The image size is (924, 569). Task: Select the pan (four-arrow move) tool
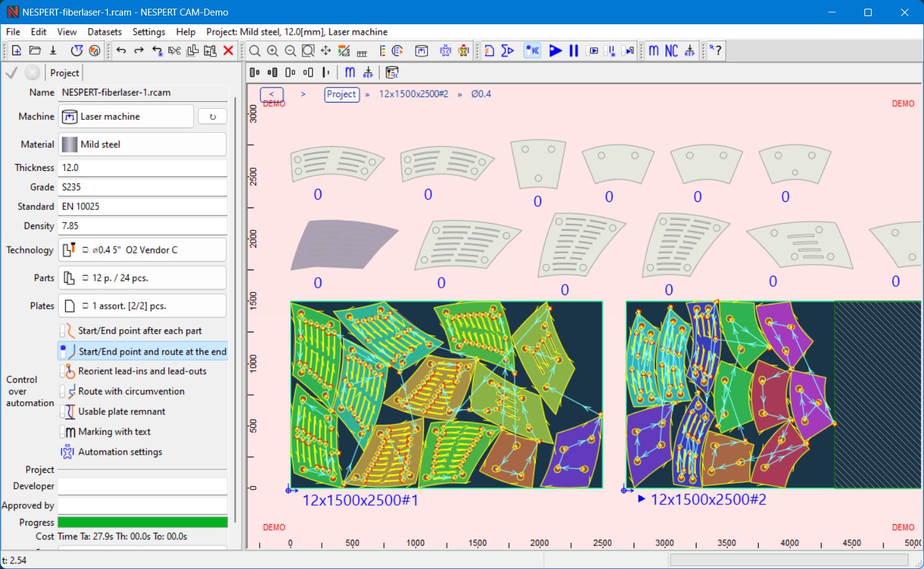coord(326,51)
